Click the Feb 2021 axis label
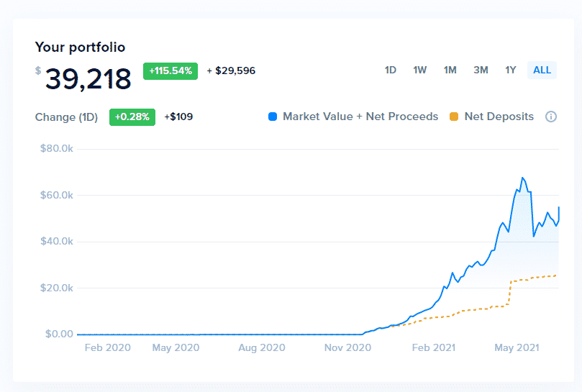 tap(434, 348)
